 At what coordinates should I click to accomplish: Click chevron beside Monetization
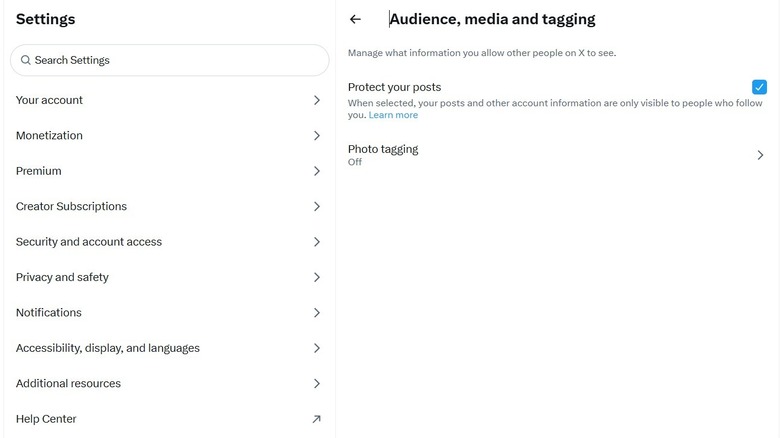(316, 135)
